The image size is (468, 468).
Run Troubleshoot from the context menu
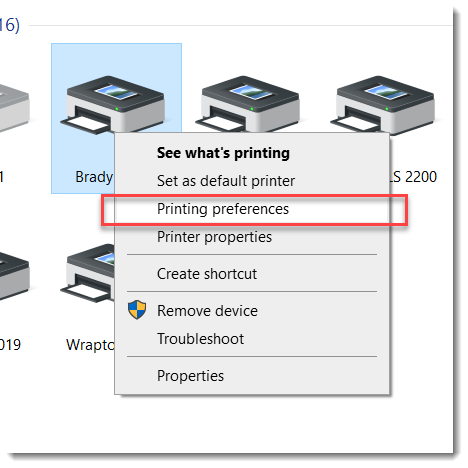pos(200,339)
